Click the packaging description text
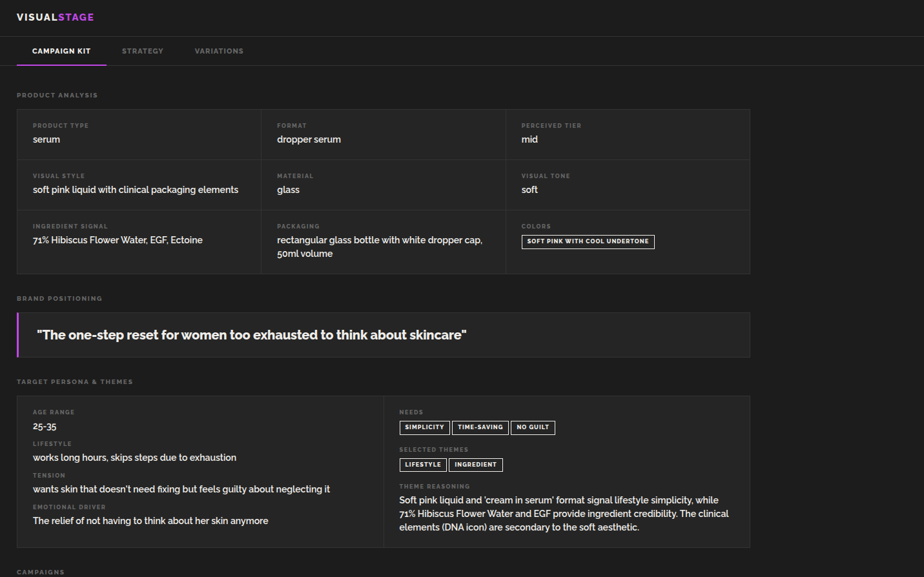This screenshot has width=924, height=577. pyautogui.click(x=380, y=247)
